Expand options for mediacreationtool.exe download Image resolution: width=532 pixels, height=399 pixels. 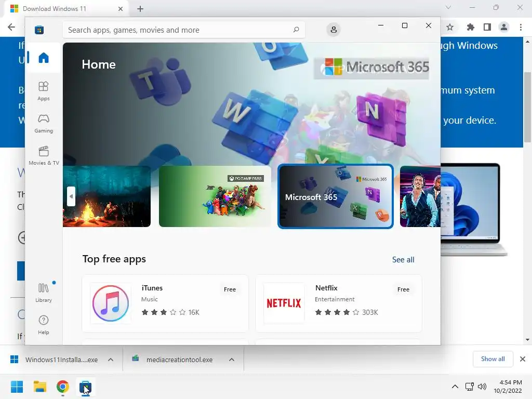coord(232,360)
